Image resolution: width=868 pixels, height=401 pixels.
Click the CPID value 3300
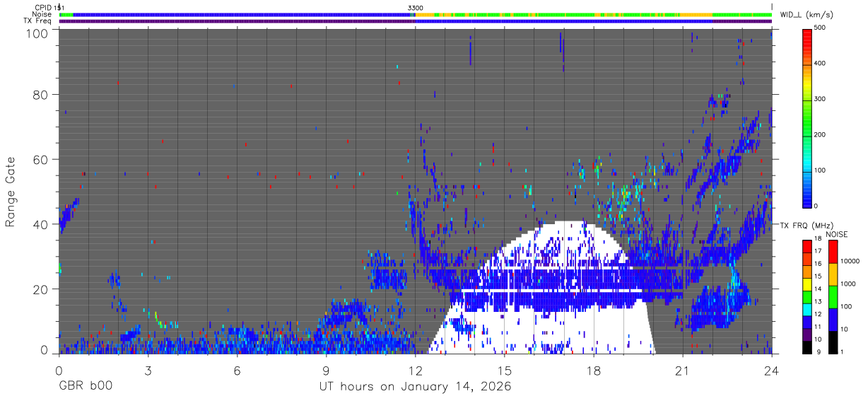(x=416, y=8)
